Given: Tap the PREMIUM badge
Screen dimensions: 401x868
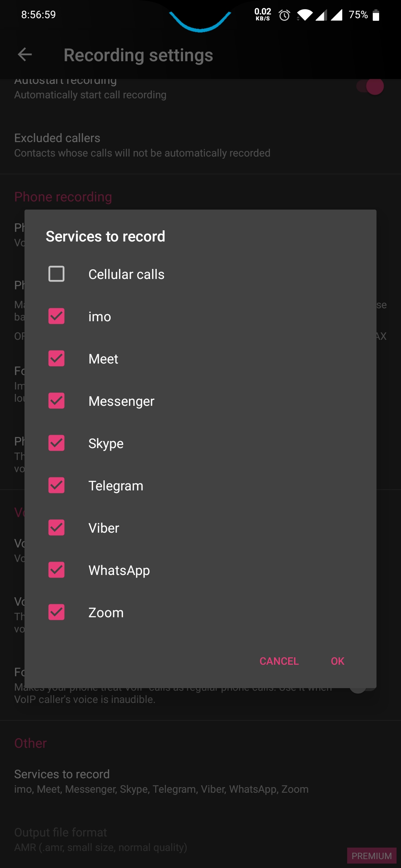Looking at the screenshot, I should [x=372, y=856].
